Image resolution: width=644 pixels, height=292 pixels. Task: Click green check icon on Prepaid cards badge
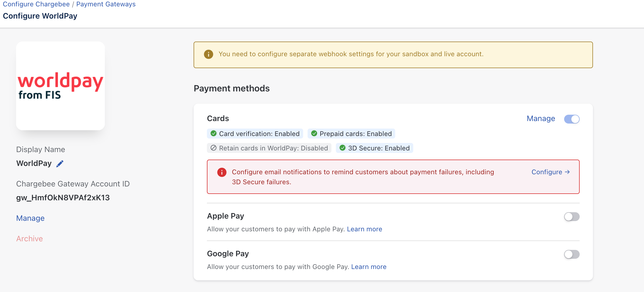pos(314,134)
